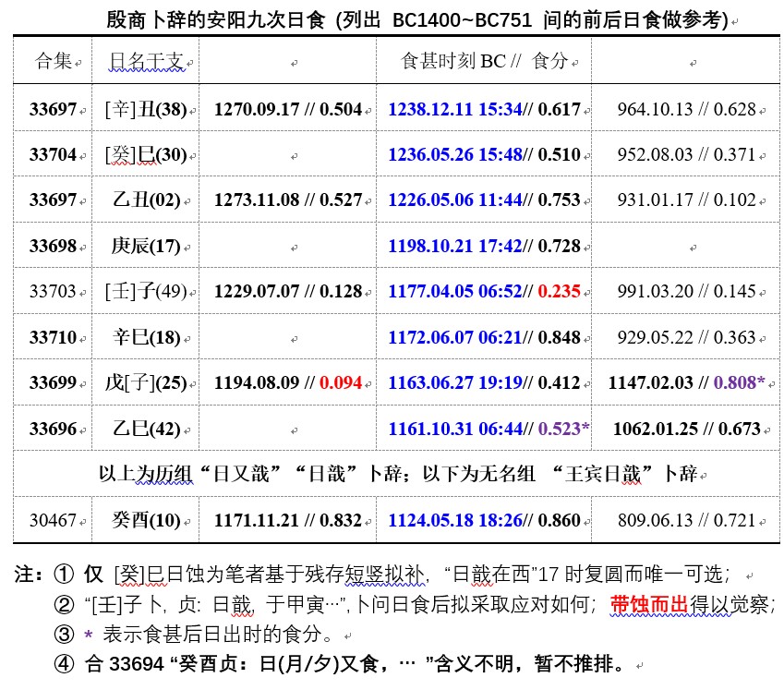The width and height of the screenshot is (784, 690).
Task: Click the red value 0.235
Action: [559, 291]
